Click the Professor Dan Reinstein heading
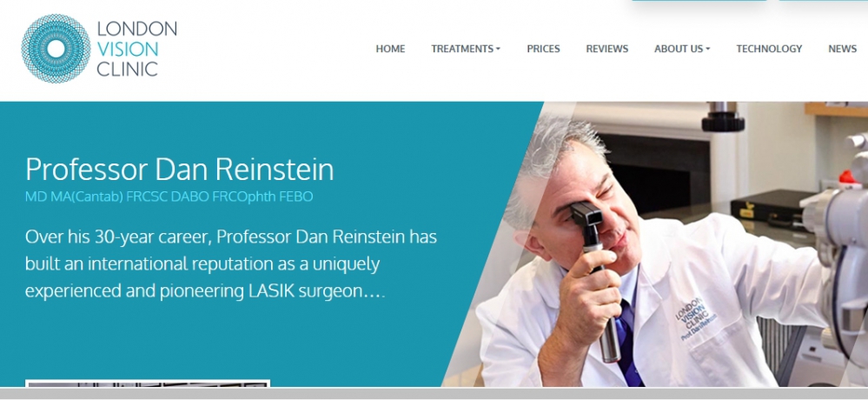 (179, 169)
